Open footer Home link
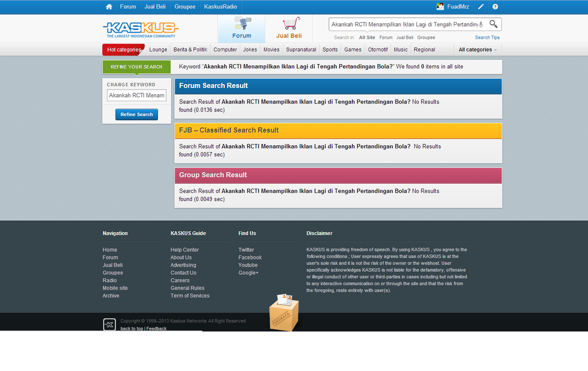The width and height of the screenshot is (588, 371). pyautogui.click(x=110, y=250)
